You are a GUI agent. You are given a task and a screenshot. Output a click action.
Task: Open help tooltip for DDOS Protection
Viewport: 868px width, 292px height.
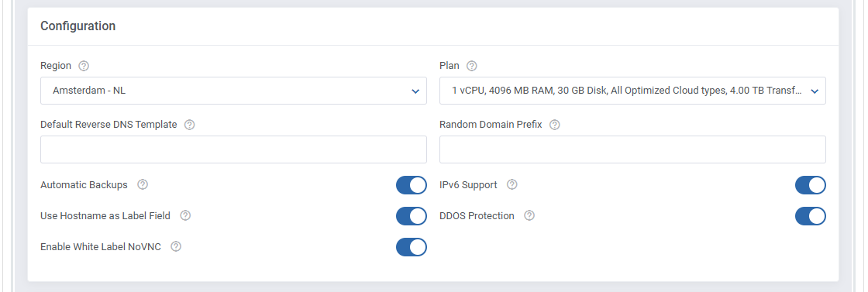click(x=529, y=215)
